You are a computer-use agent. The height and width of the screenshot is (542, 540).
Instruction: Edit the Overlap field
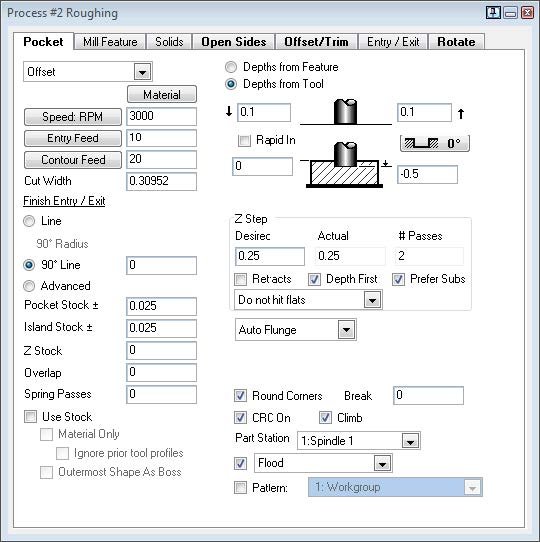pos(161,372)
